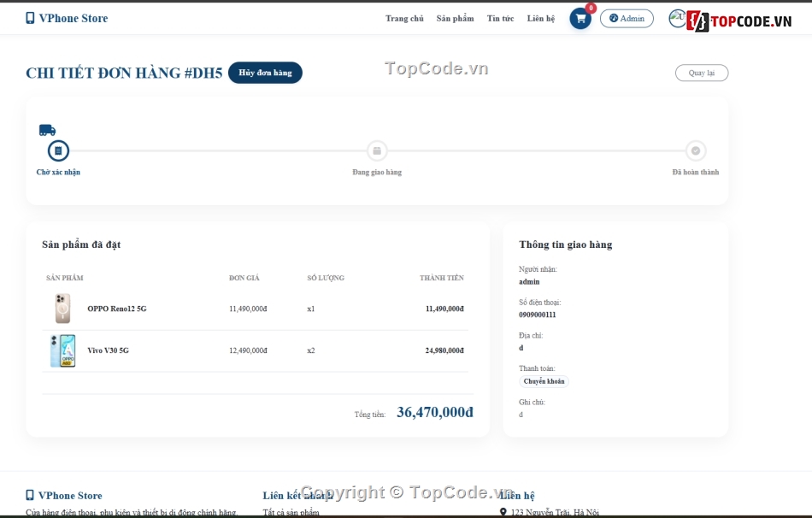This screenshot has height=518, width=812.
Task: Click the SỐ LƯỢNG column header
Action: tap(326, 278)
